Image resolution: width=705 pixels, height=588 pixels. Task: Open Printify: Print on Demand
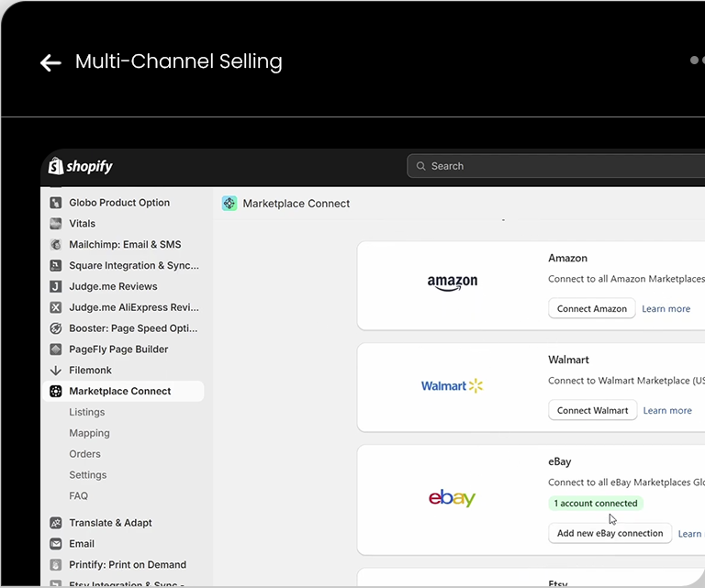pyautogui.click(x=128, y=565)
